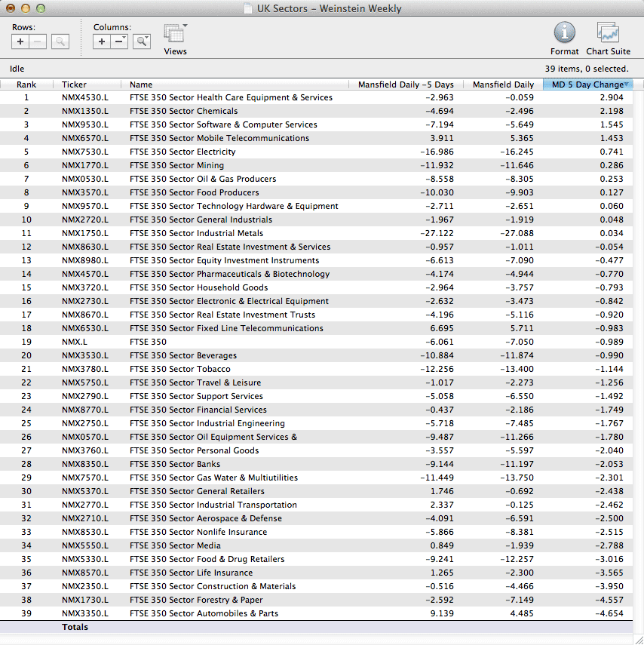
Task: Sort by the Rank column header
Action: point(27,84)
